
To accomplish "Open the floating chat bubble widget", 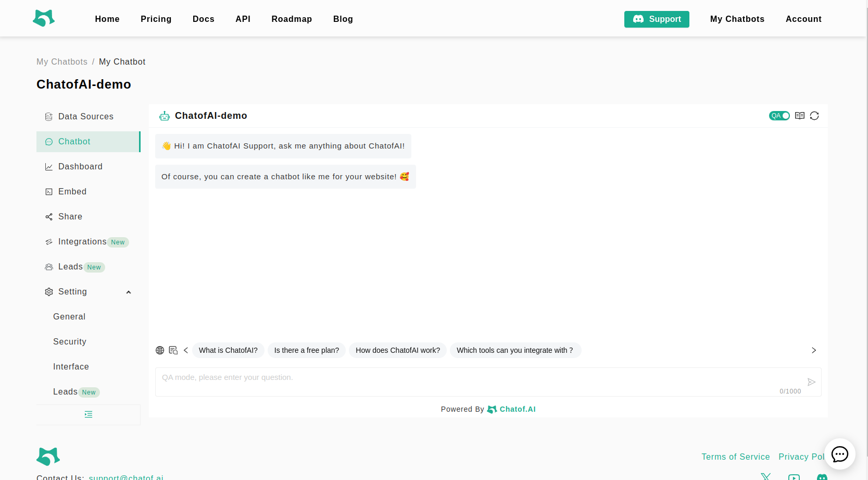I will tap(840, 454).
